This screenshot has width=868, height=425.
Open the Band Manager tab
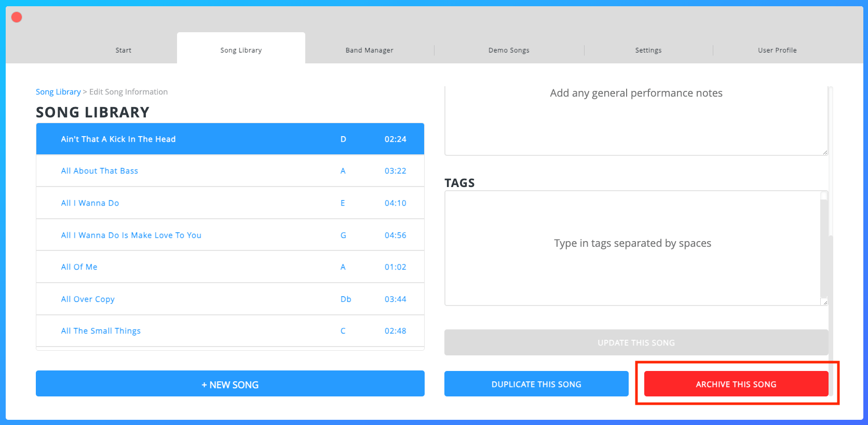[369, 50]
